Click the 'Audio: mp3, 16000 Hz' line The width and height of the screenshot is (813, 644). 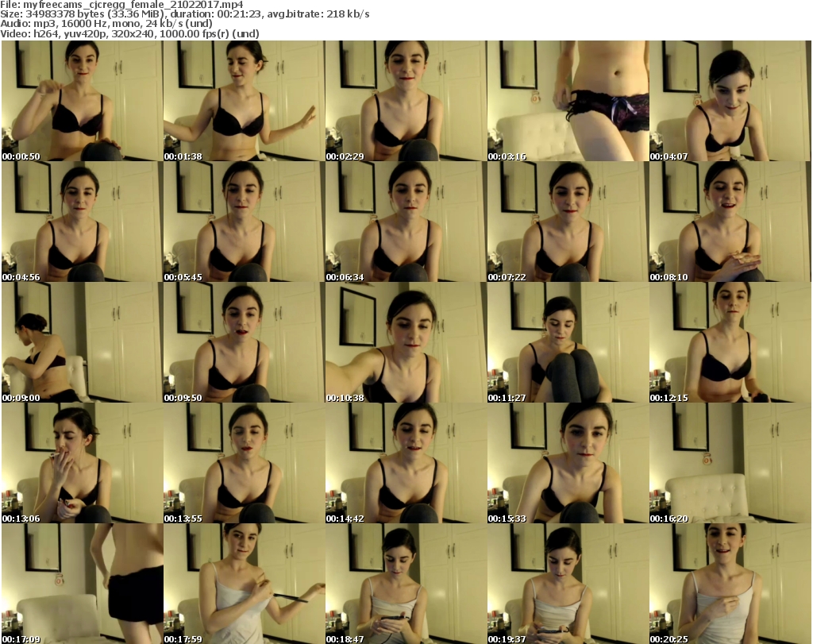click(x=106, y=24)
